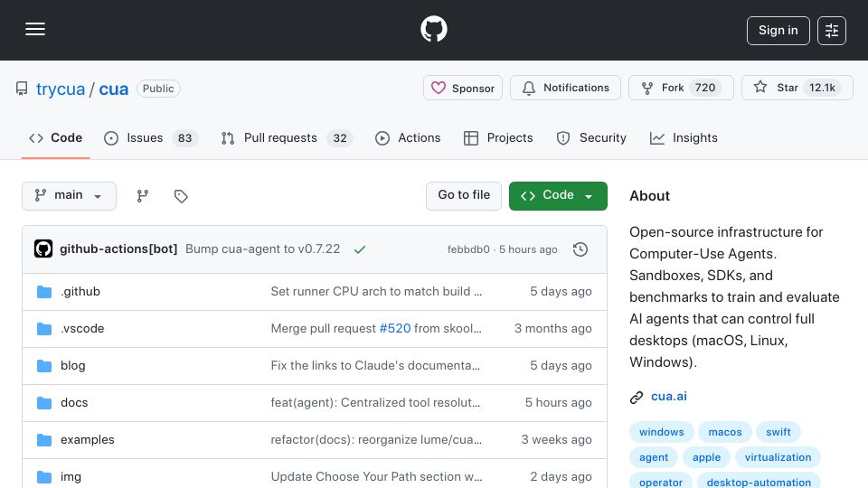Open commit 'Bump cua-agent to v0.7.22'

pyautogui.click(x=262, y=249)
